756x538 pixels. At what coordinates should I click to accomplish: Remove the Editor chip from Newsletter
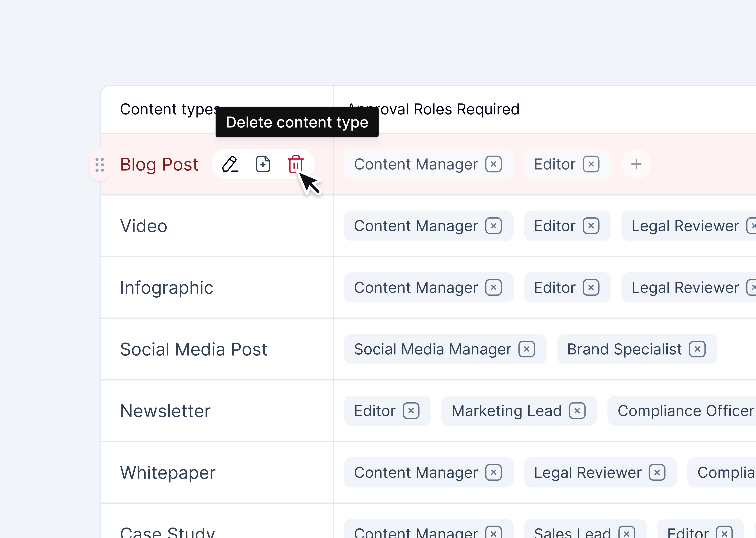coord(411,411)
